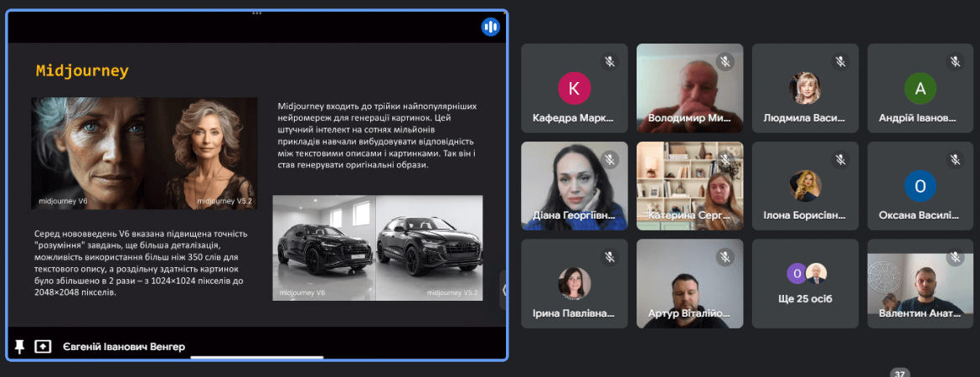Viewport: 980px width, 377px height.
Task: Click the presenter name Євгеній Іванович Венгер
Action: [124, 347]
